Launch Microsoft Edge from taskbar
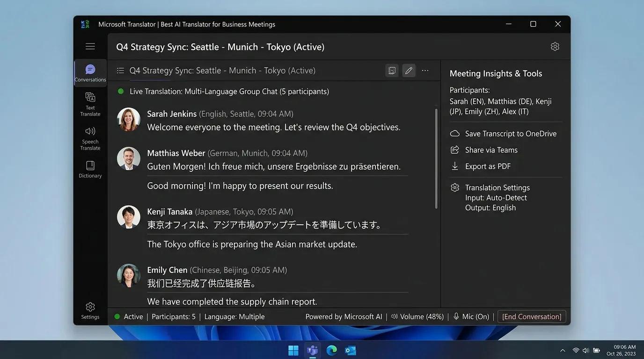The image size is (644, 359). coord(331,351)
